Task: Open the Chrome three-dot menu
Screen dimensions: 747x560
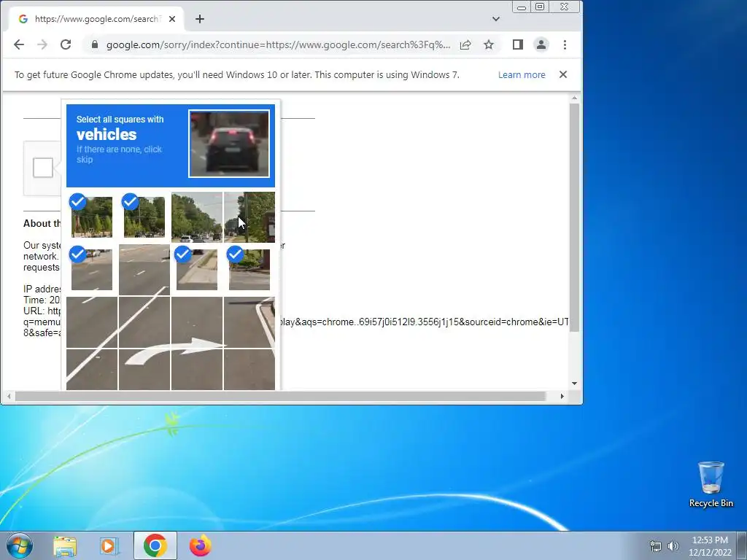Action: pos(565,44)
